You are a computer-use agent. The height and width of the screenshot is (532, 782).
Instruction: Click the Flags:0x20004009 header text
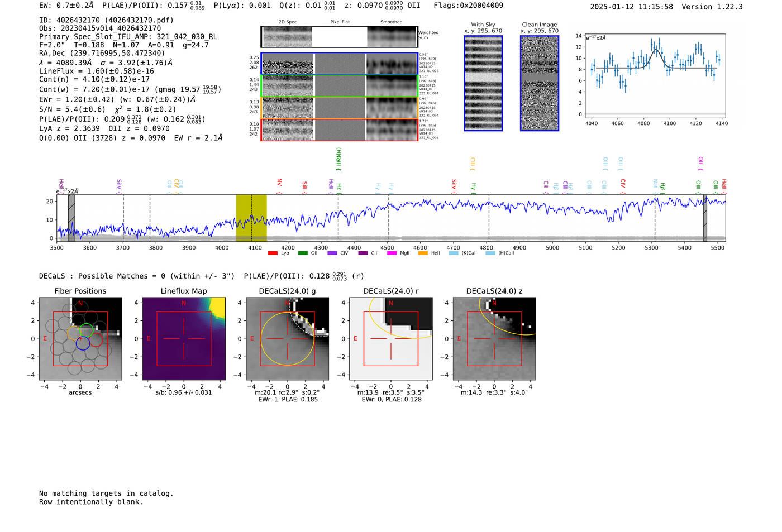[x=468, y=6]
